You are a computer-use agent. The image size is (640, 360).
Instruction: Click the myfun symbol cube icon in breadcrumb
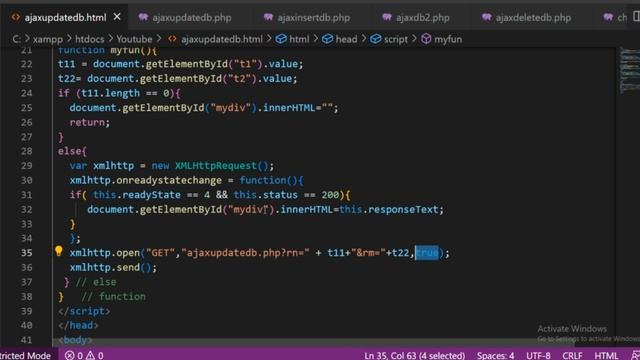tap(426, 39)
